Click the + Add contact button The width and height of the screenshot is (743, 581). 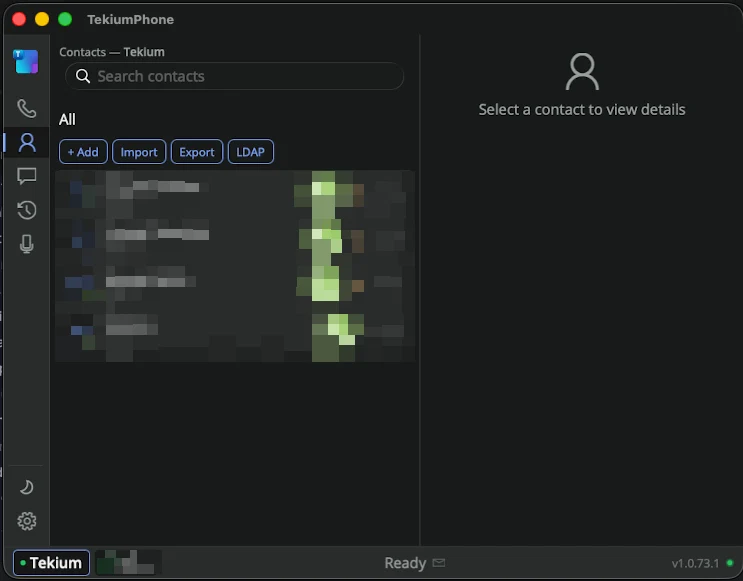(83, 152)
